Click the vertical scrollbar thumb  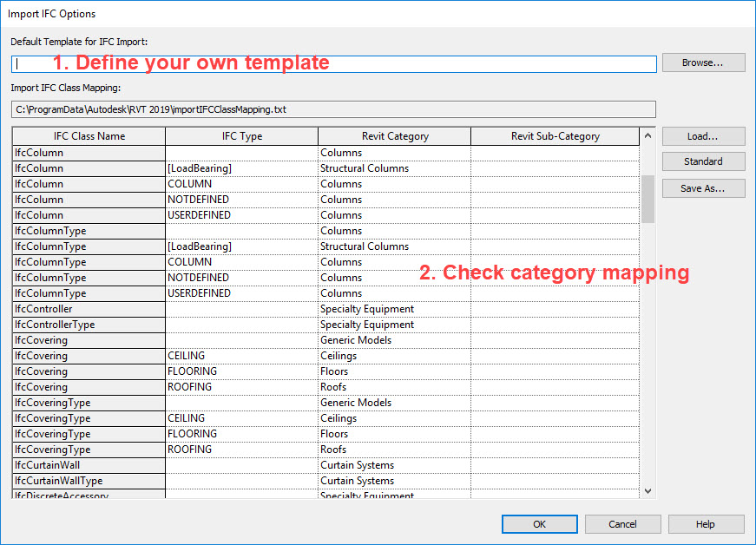click(648, 199)
